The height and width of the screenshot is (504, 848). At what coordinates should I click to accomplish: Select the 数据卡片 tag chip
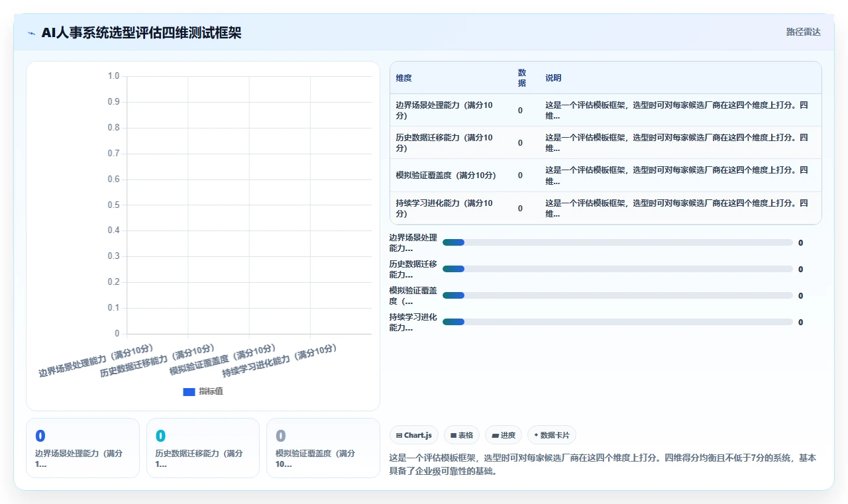pyautogui.click(x=552, y=435)
